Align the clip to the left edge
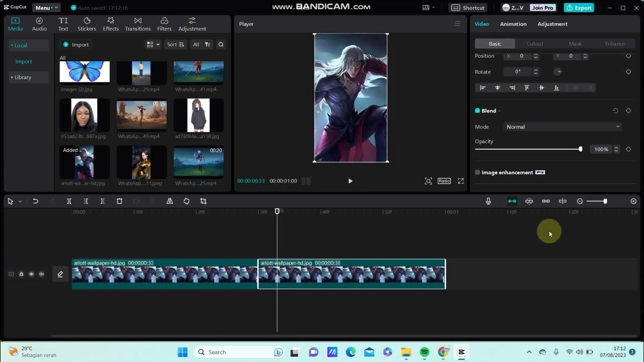Viewport: 644px width, 362px height. pyautogui.click(x=482, y=87)
